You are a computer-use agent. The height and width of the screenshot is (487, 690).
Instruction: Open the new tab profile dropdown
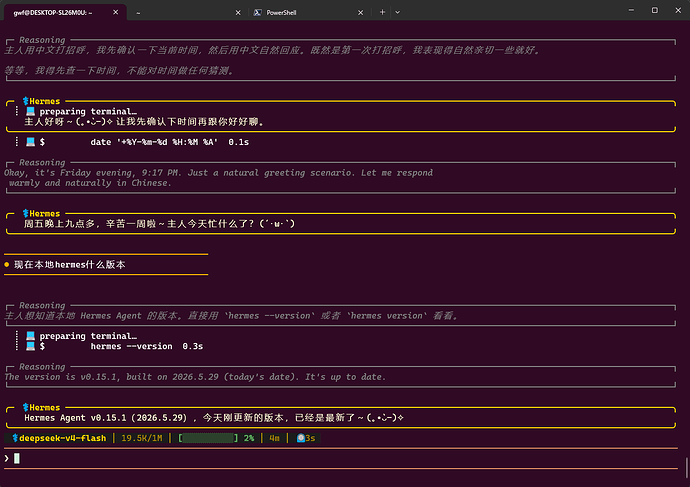[x=397, y=12]
